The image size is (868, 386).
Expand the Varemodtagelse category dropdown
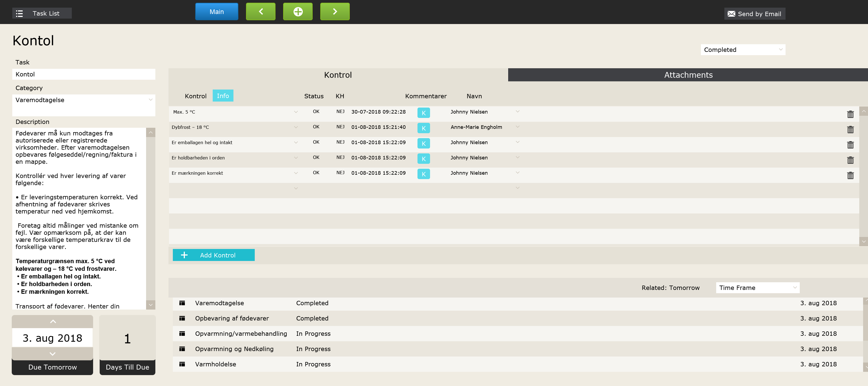[151, 100]
